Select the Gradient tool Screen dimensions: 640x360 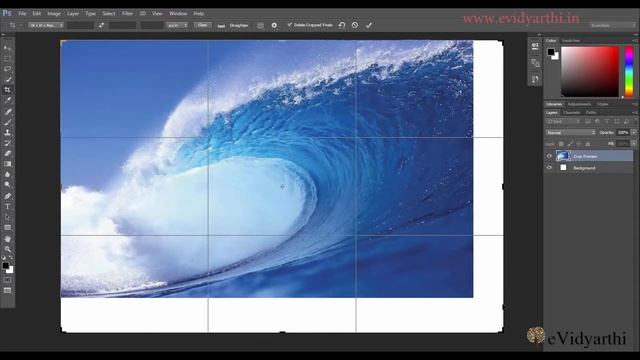[x=7, y=164]
